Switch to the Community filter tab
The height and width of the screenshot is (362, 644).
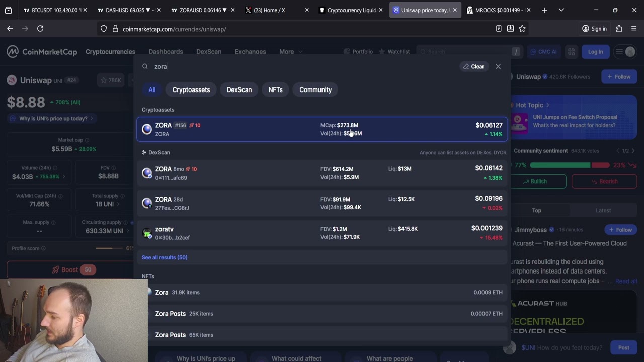[315, 89]
